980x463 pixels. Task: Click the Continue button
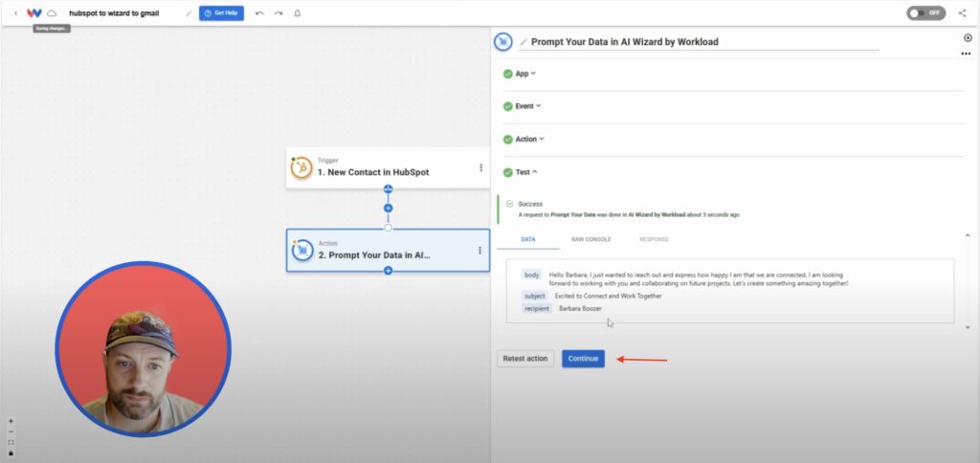point(583,359)
